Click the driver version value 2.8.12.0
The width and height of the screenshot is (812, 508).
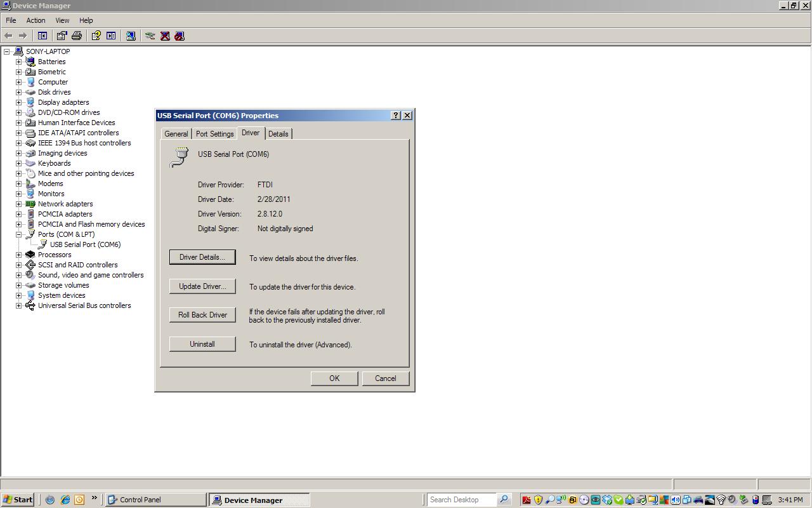point(270,214)
